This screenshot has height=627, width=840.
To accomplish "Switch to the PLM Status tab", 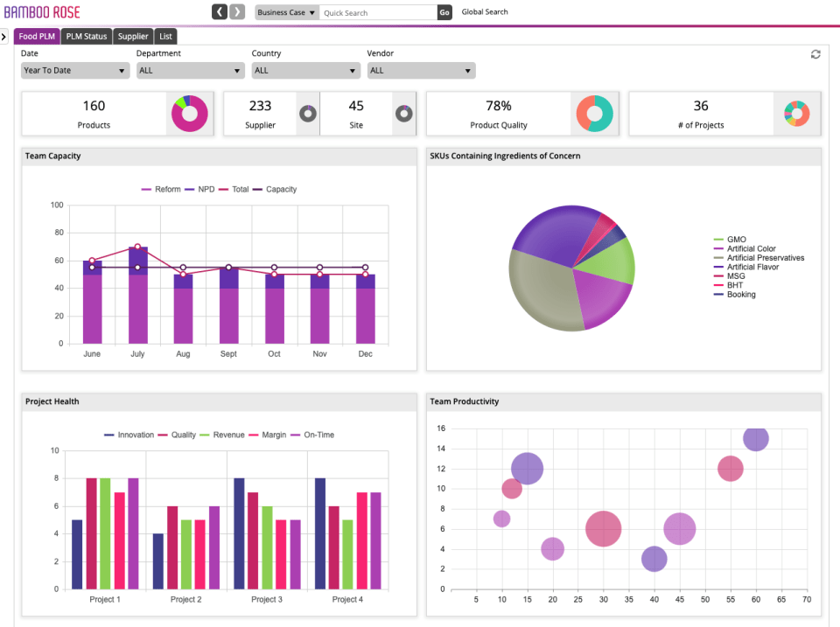I will click(86, 36).
